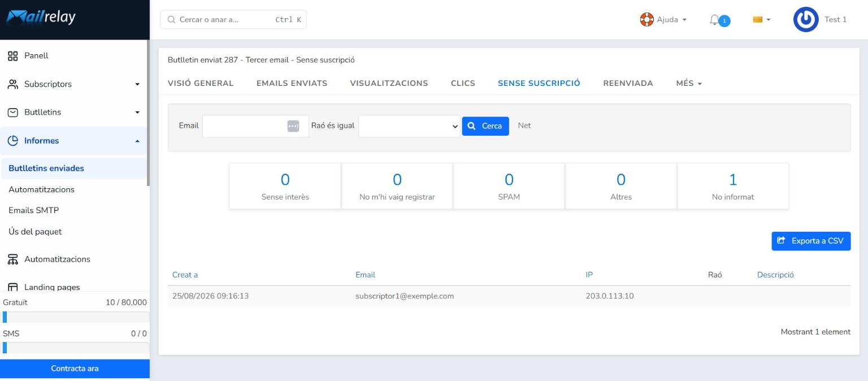The width and height of the screenshot is (868, 381).
Task: Click the Subscriptors people icon
Action: [12, 84]
